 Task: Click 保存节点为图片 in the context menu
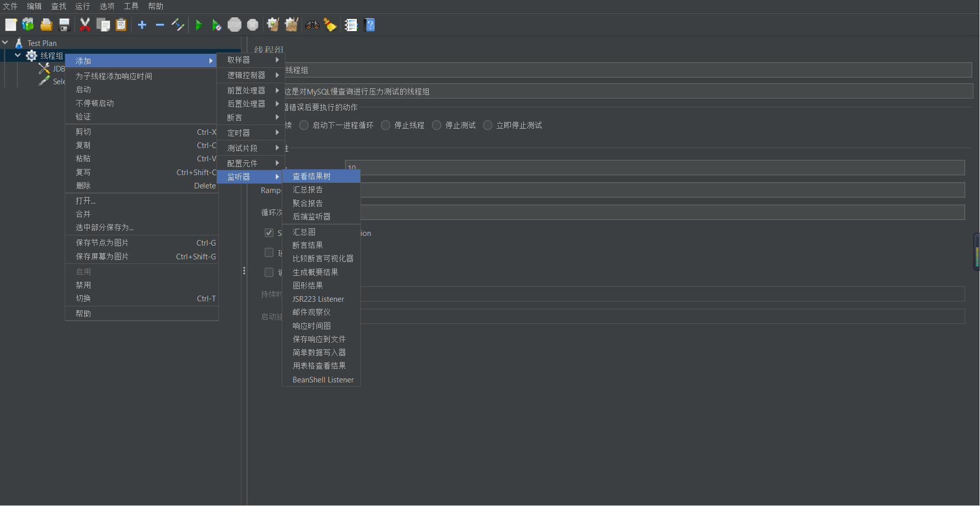[x=142, y=243]
